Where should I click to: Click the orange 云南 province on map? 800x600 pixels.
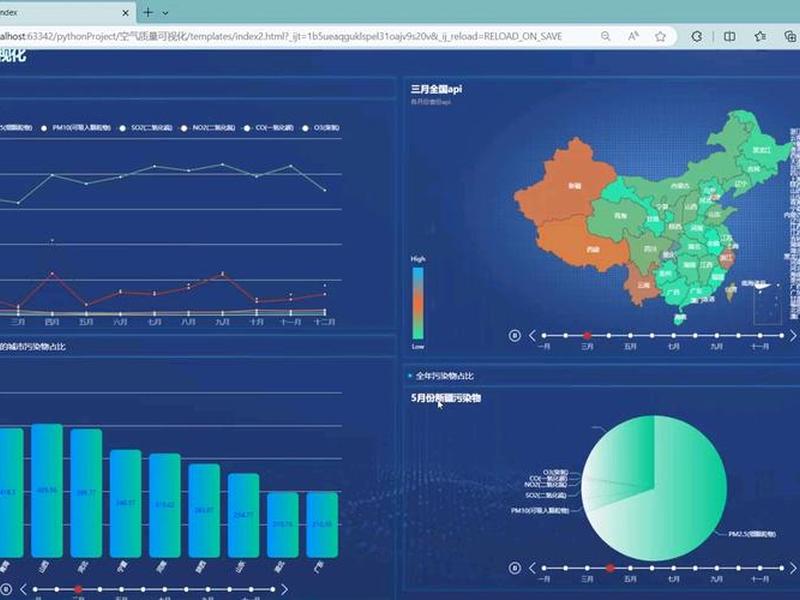tap(643, 285)
